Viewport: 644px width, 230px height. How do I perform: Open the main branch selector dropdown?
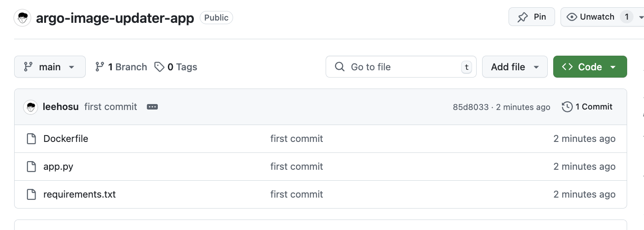[50, 67]
